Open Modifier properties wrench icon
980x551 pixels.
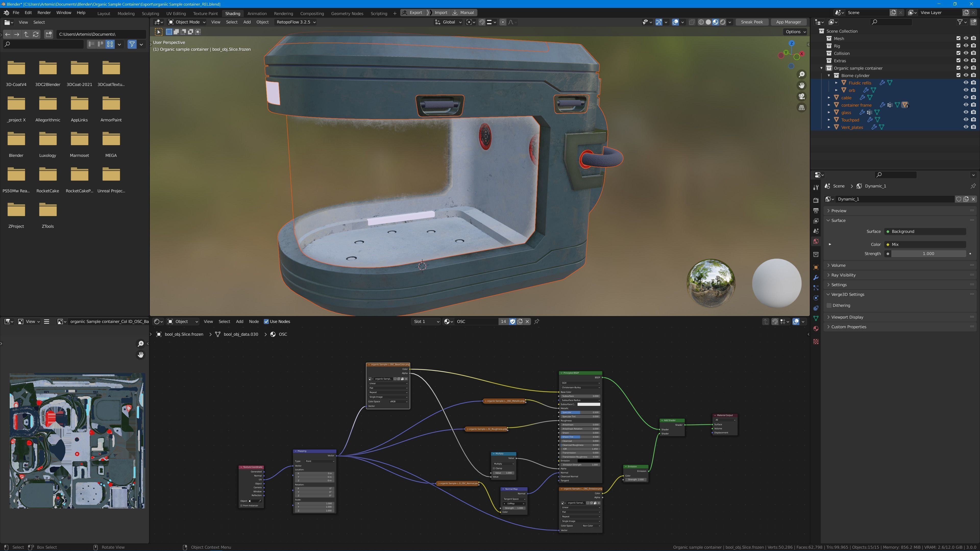click(x=816, y=278)
